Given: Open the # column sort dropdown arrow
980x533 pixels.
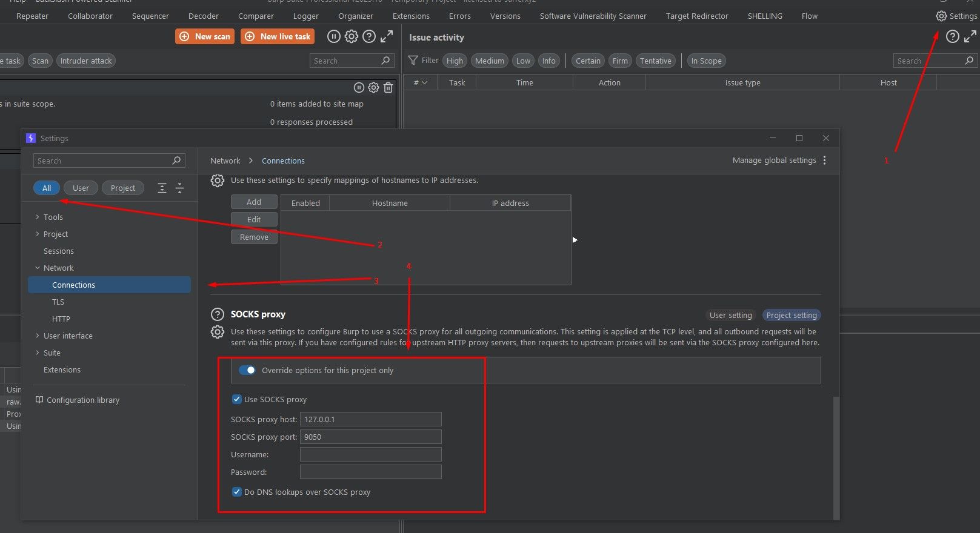Looking at the screenshot, I should [424, 82].
